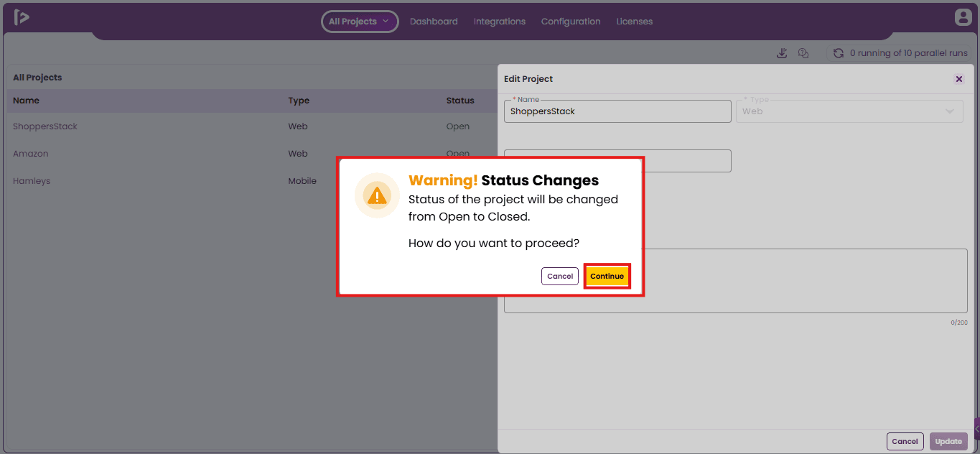Open the Licenses tab
Viewport: 980px width, 454px height.
click(x=635, y=22)
